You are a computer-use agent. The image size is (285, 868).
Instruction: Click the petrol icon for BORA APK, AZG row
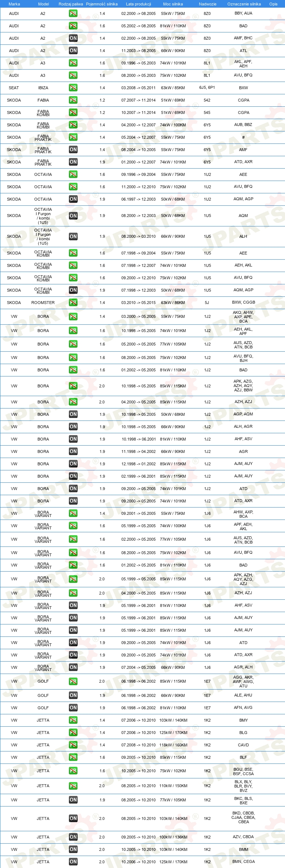tap(73, 386)
